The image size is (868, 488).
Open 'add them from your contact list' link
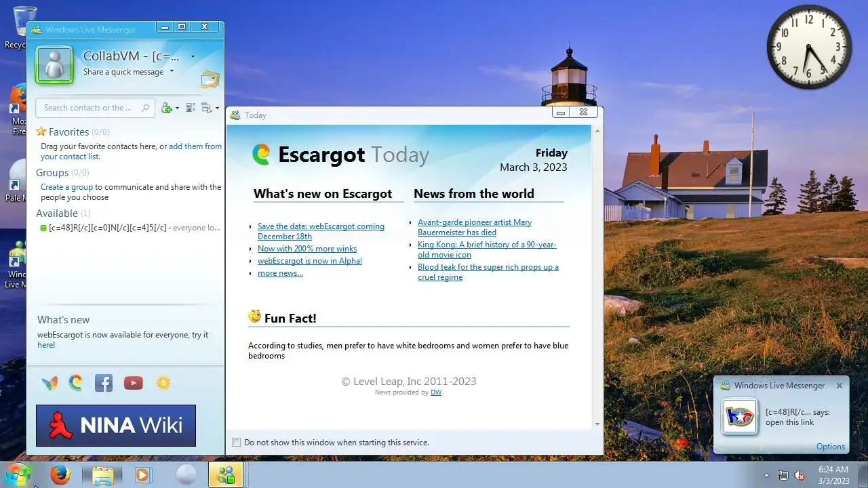(x=131, y=151)
